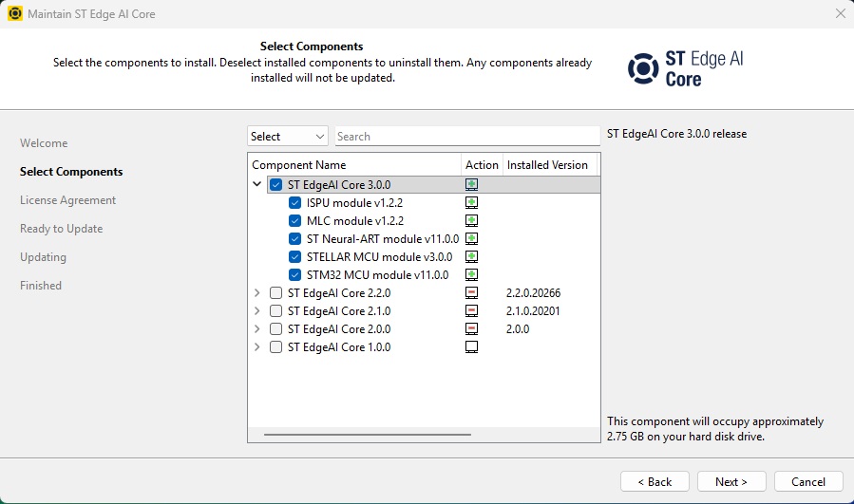Click the Next button
The width and height of the screenshot is (854, 504).
(731, 481)
